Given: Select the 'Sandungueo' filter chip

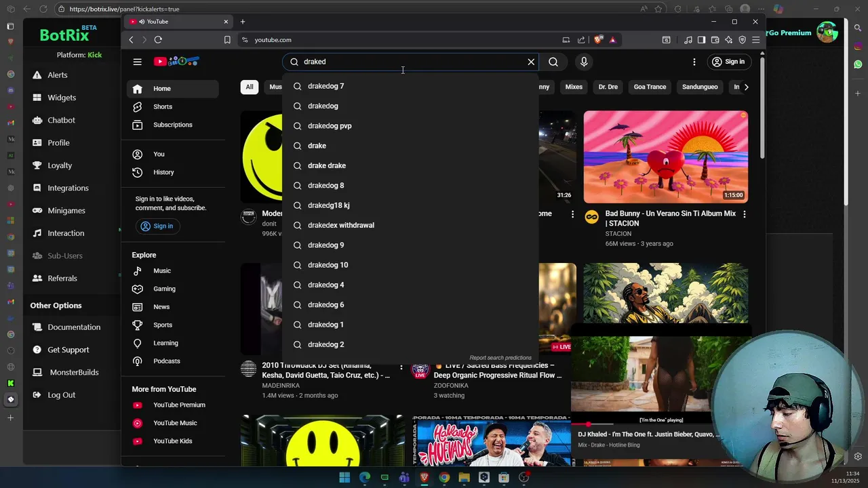Looking at the screenshot, I should [x=700, y=87].
